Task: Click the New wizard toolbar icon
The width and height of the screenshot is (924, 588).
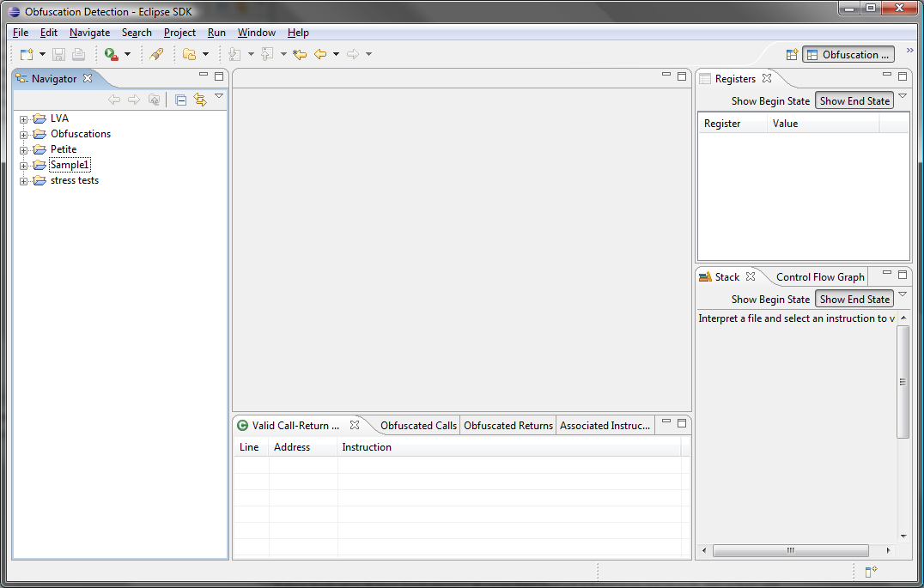Action: 27,54
